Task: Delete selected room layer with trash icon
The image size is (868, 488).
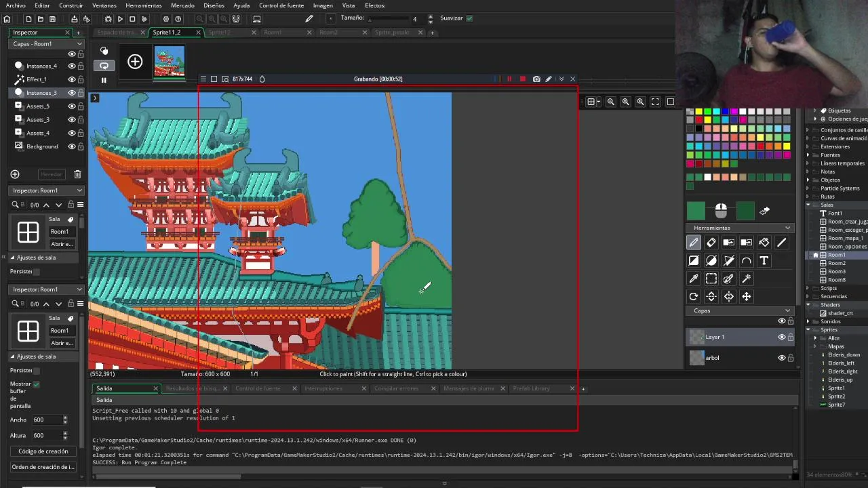Action: (x=77, y=174)
